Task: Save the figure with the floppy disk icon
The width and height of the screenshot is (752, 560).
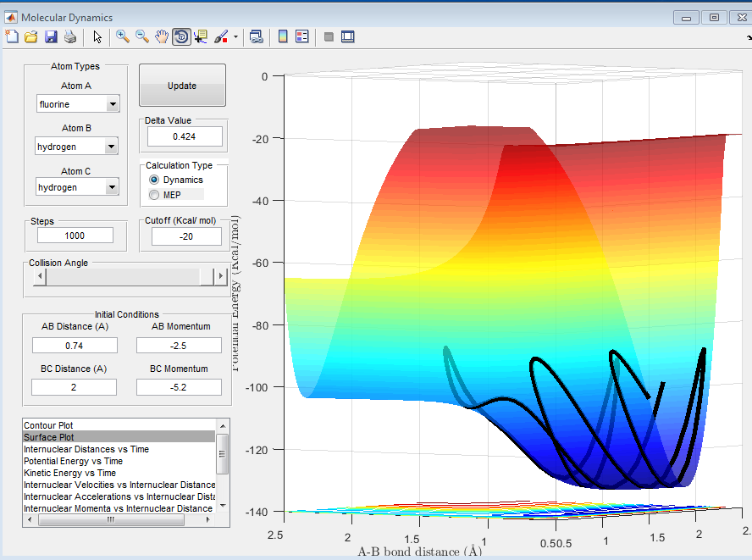Action: click(51, 36)
